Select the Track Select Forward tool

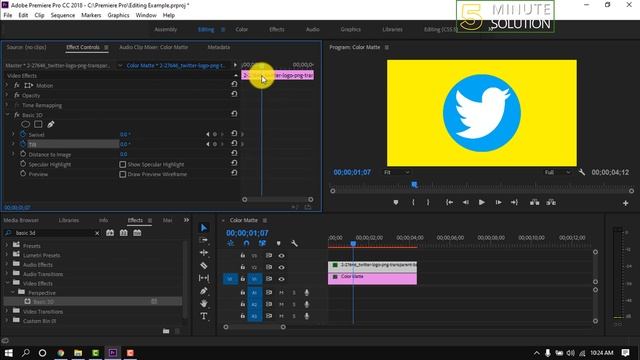tap(204, 240)
